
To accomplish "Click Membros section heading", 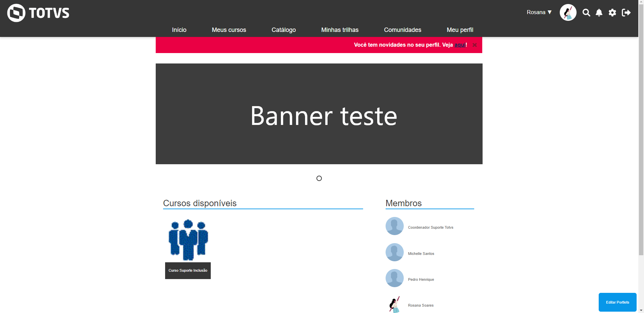I will coord(404,203).
